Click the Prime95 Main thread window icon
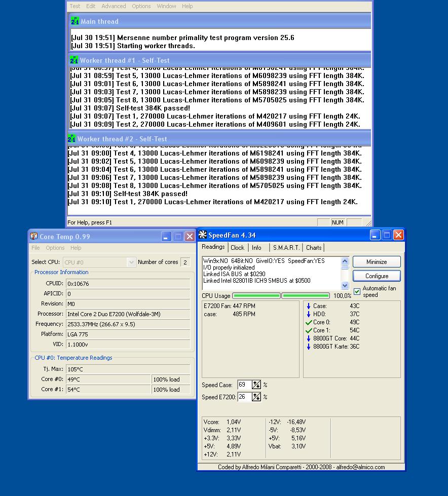This screenshot has width=448, height=496. point(74,21)
